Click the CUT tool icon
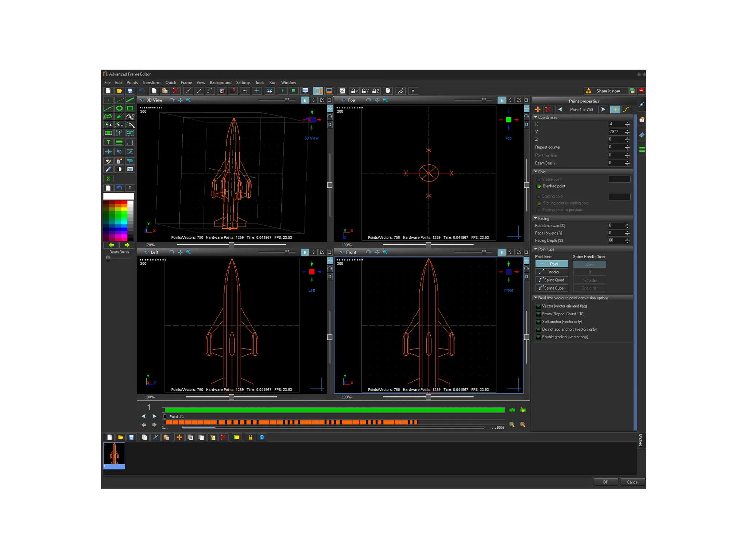 click(x=130, y=133)
